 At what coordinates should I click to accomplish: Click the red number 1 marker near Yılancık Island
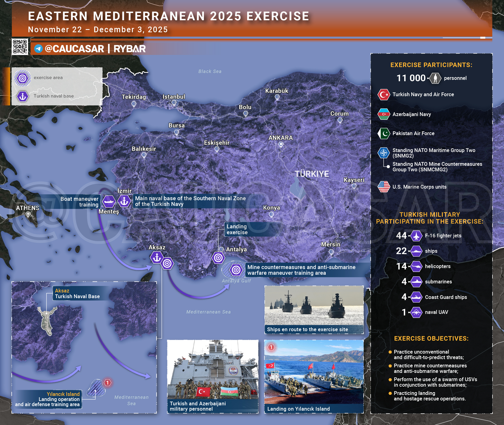click(107, 383)
